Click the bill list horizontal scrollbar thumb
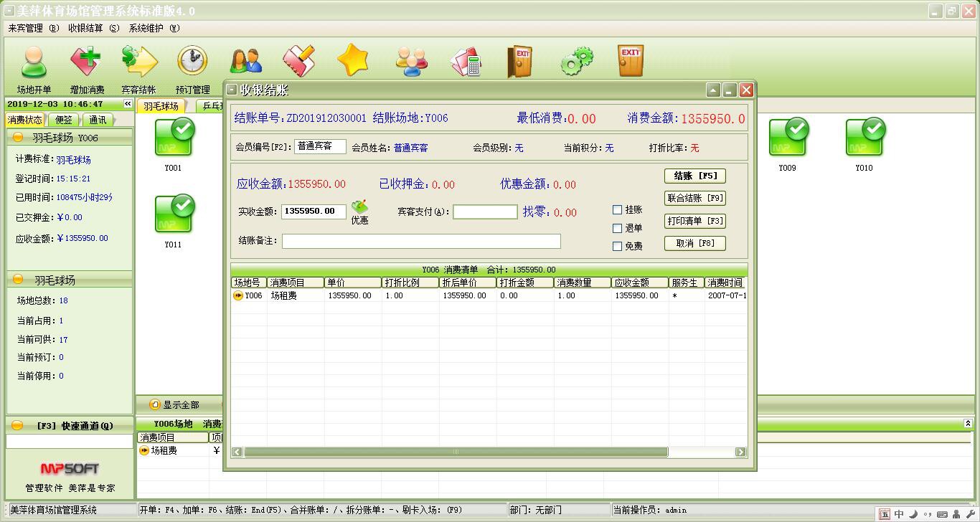Screen dimensions: 980x522 pos(456,452)
